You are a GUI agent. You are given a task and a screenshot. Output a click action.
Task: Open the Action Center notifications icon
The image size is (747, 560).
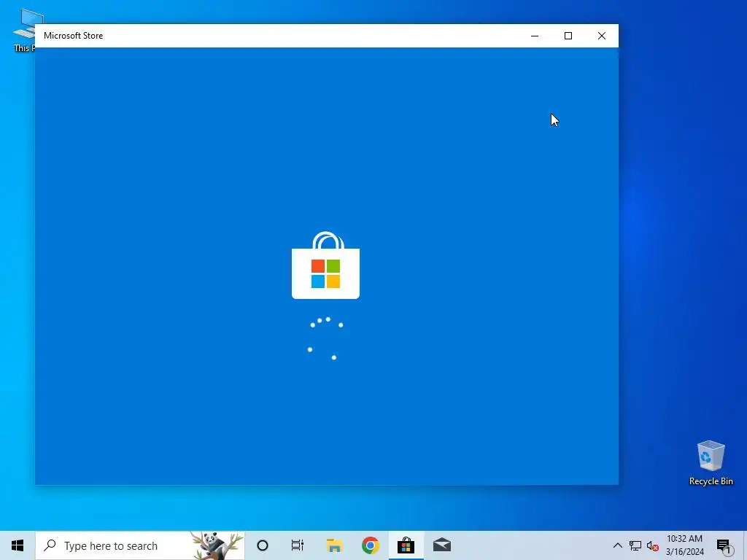point(724,546)
